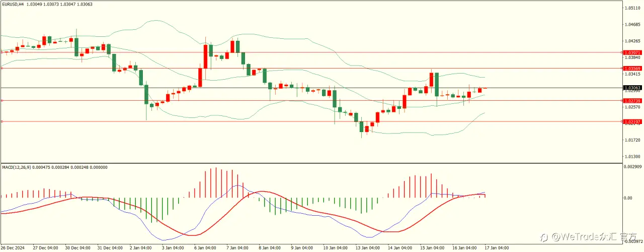
Task: Click the 1.03415 price axis value
Action: click(x=632, y=74)
